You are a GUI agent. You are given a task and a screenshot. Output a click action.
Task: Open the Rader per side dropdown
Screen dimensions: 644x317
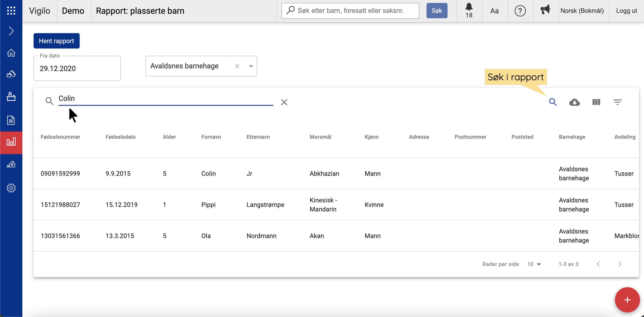coord(534,264)
